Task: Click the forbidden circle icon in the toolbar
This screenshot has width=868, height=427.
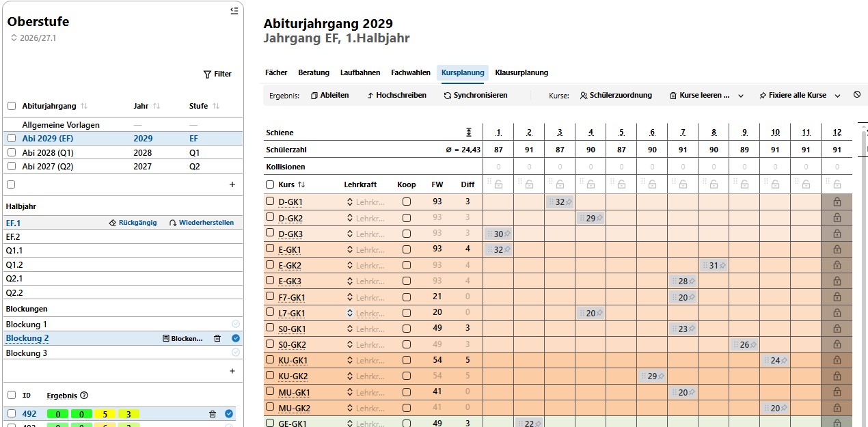Action: tap(857, 95)
